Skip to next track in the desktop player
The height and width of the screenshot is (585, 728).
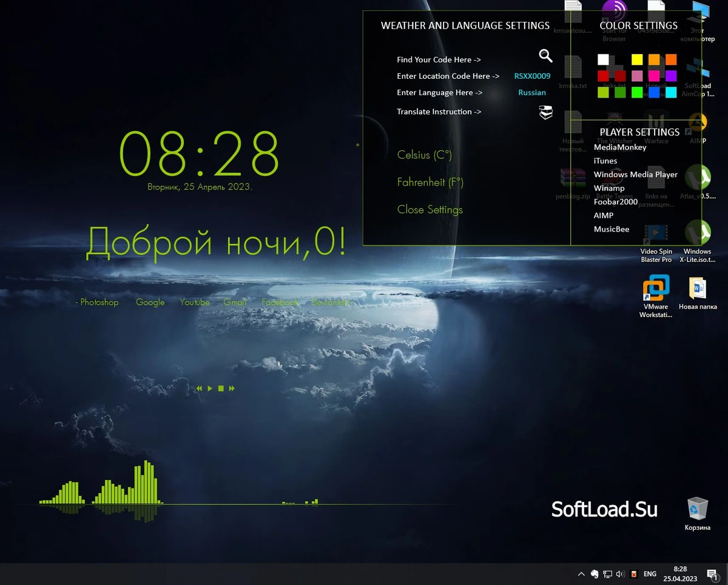232,388
